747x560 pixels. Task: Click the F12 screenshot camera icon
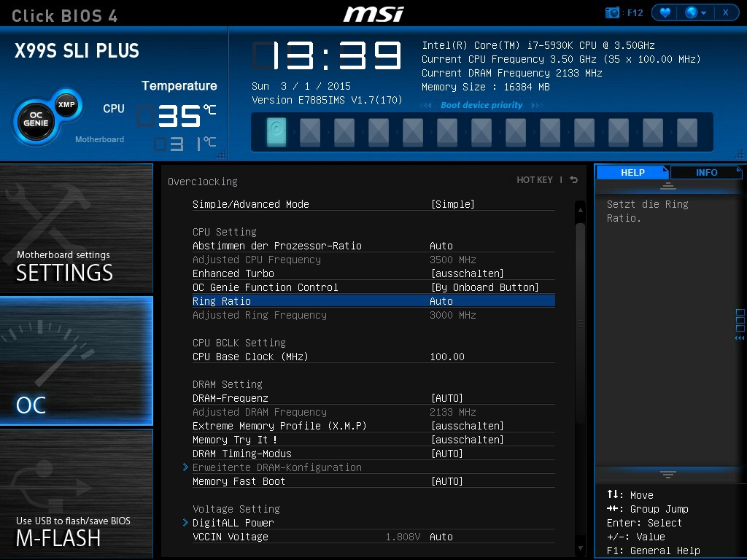(x=612, y=12)
